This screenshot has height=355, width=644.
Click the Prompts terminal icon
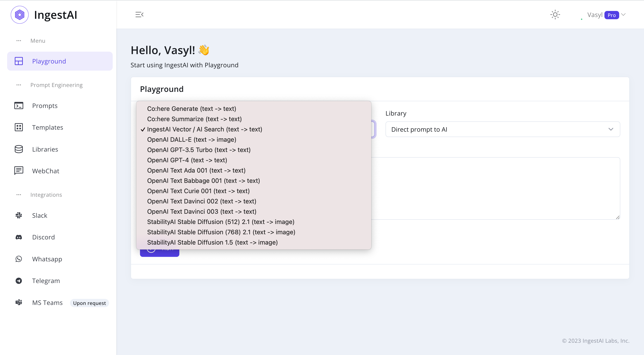click(x=19, y=106)
